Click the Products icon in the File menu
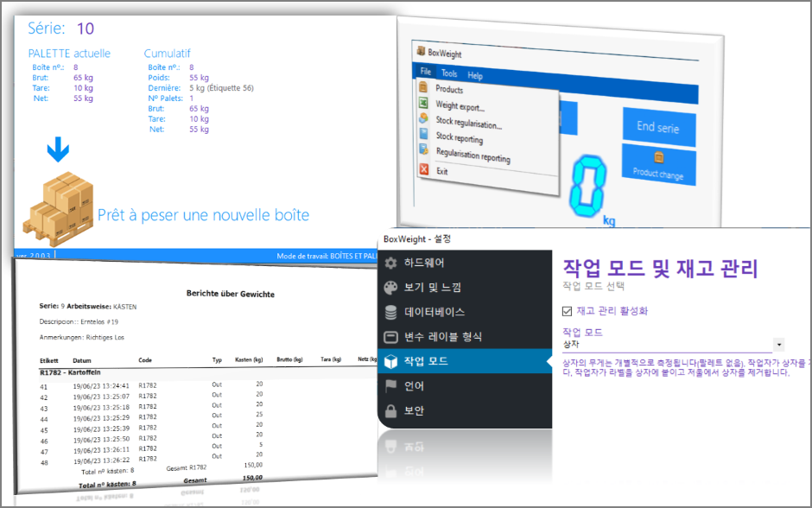This screenshot has height=508, width=812. pyautogui.click(x=423, y=86)
